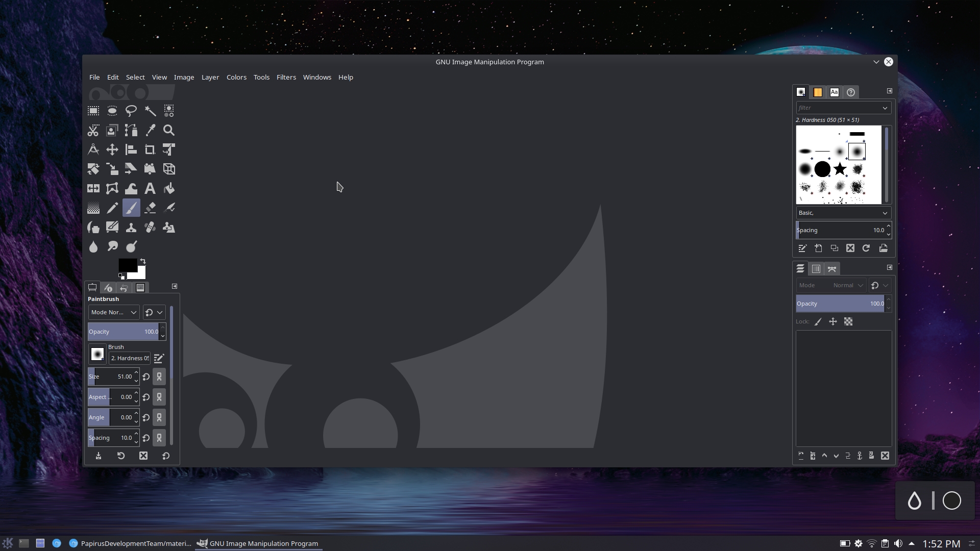Open the File menu
The height and width of the screenshot is (551, 980).
[94, 77]
